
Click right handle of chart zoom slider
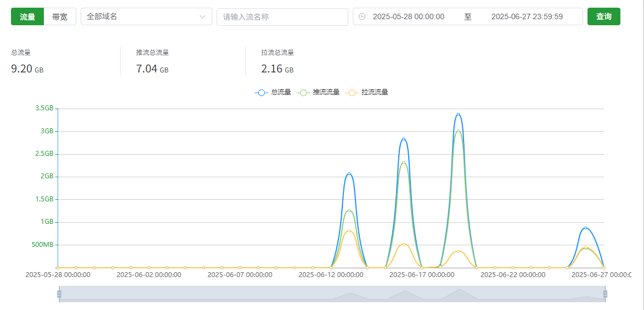pos(605,294)
